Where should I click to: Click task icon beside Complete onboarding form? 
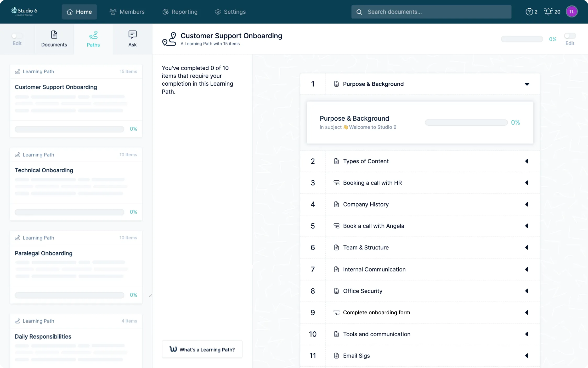(336, 313)
